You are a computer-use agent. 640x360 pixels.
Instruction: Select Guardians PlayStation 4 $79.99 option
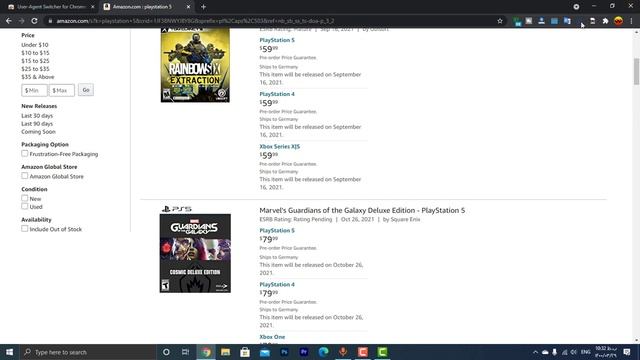(277, 284)
